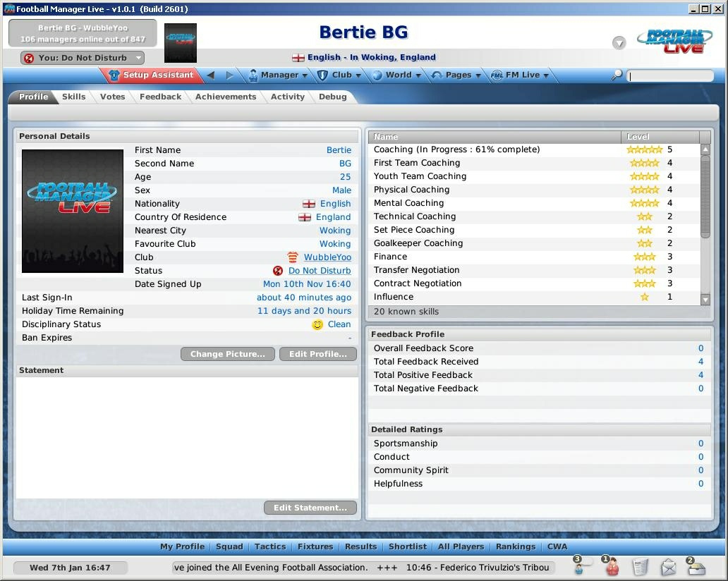Click the search magnifying glass icon
Screen dimensions: 728x581
click(x=617, y=74)
